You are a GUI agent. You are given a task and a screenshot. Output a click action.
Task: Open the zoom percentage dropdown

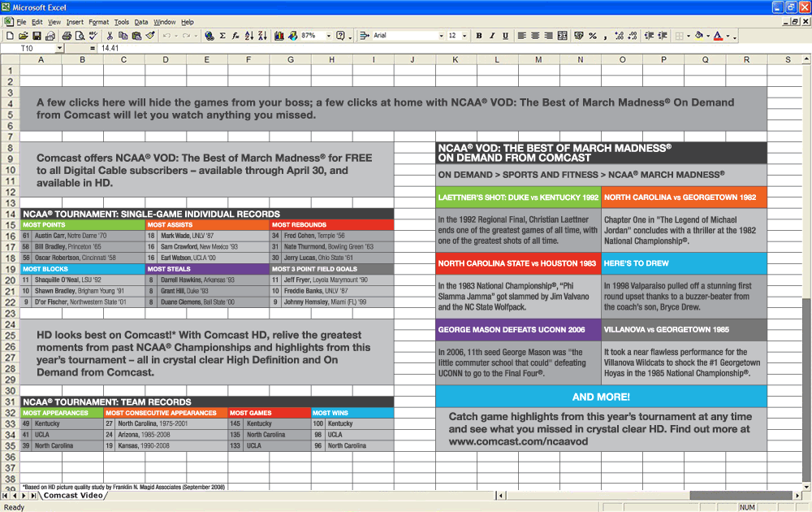coord(328,36)
